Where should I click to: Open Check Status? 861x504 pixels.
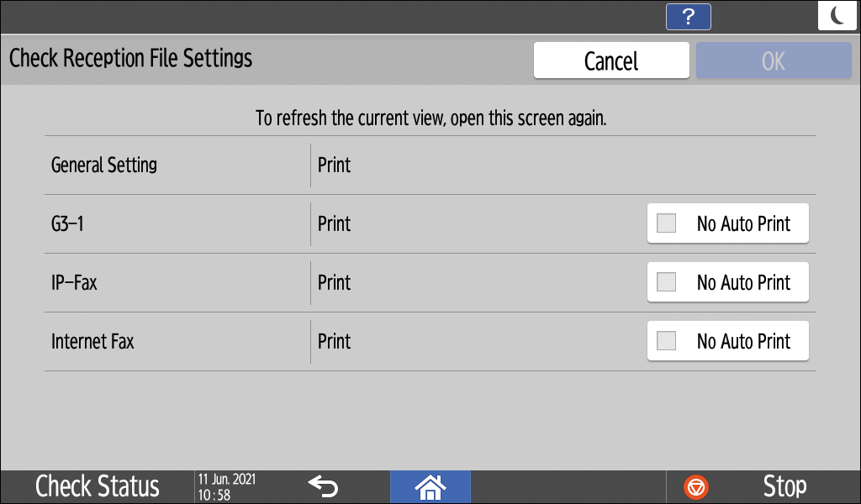[x=97, y=486]
